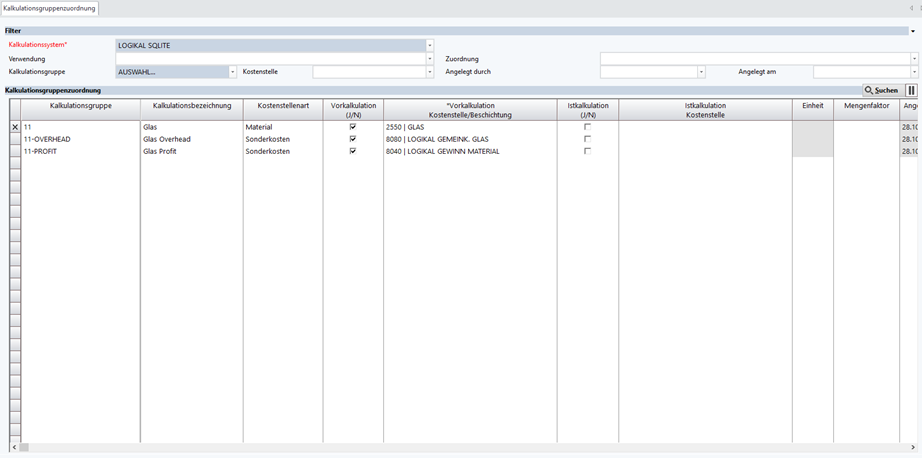Image resolution: width=922 pixels, height=458 pixels.
Task: Enable Istkalkulation for 11-PROFIT row
Action: 587,151
